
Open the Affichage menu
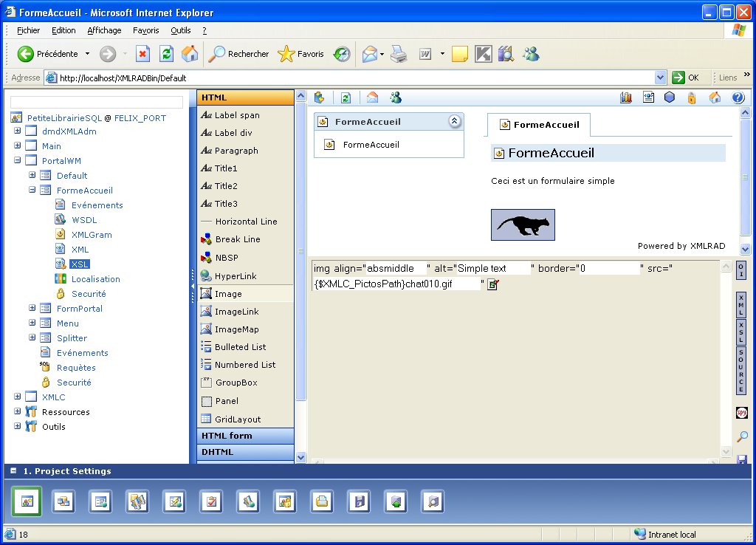click(x=104, y=30)
